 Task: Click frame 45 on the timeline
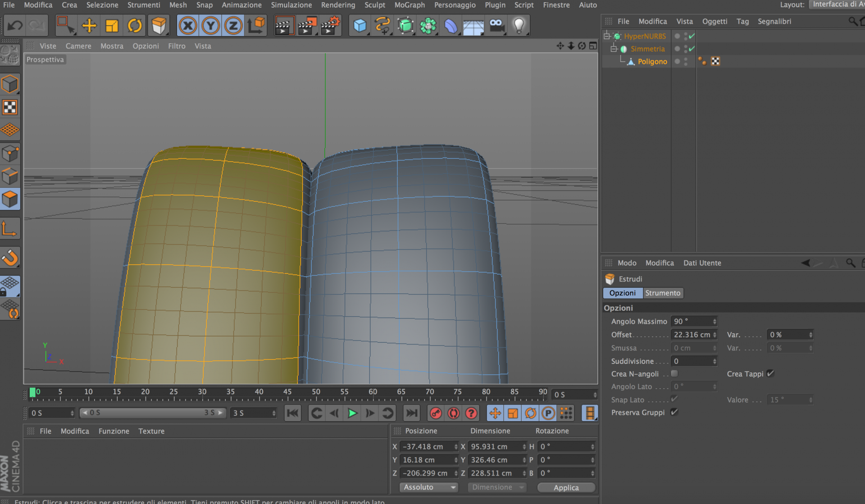tap(287, 392)
